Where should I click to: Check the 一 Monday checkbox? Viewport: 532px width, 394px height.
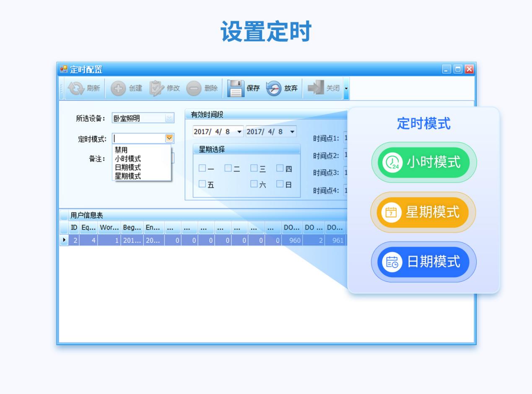coord(202,168)
